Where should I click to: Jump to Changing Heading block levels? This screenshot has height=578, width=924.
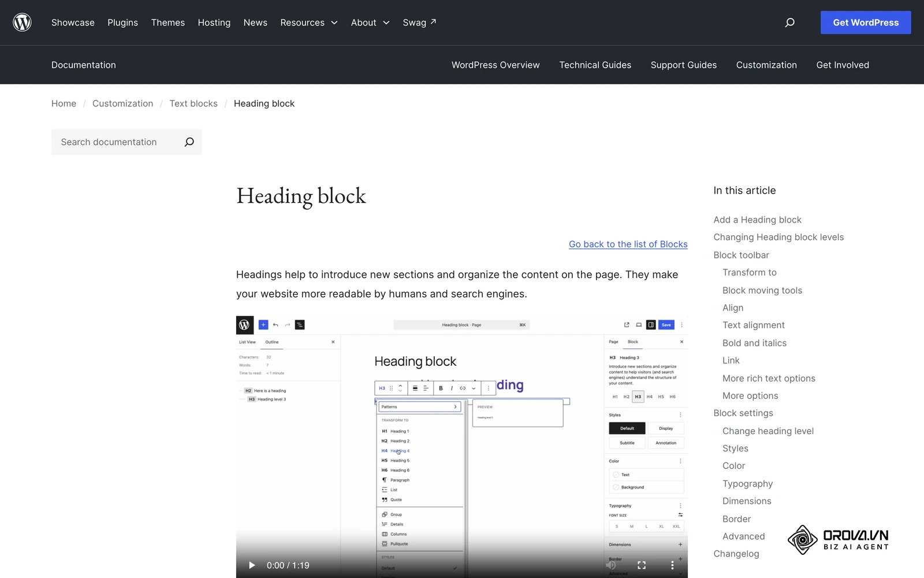pos(778,237)
